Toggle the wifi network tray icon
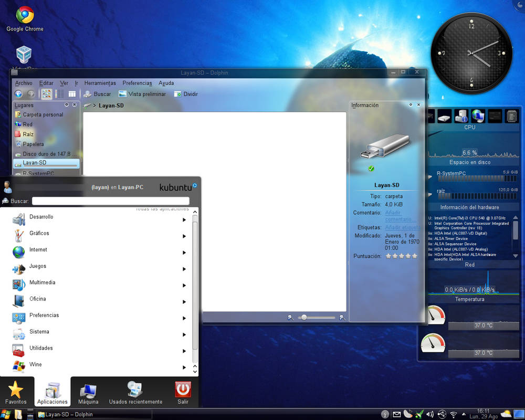 pos(453,414)
